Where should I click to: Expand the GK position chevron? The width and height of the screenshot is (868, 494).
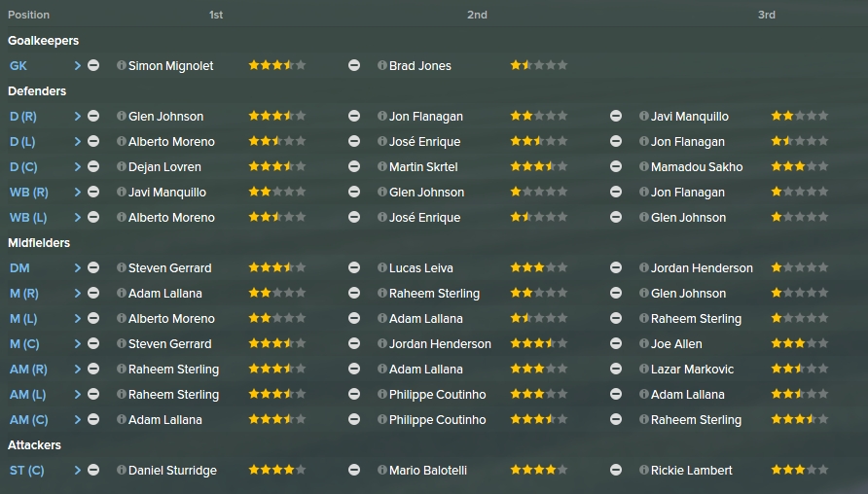(x=78, y=66)
